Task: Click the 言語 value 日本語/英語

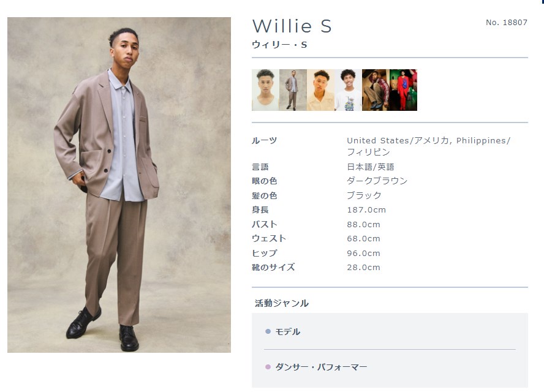Action: click(371, 167)
